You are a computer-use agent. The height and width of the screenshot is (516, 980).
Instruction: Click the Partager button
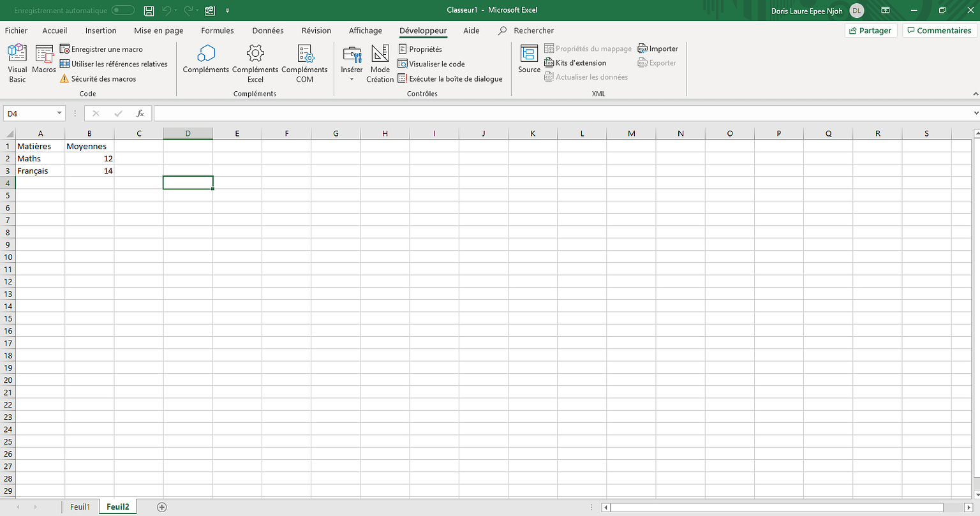point(870,31)
